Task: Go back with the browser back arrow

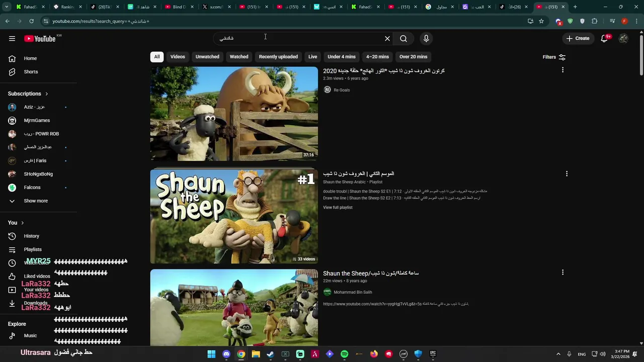Action: coord(8,21)
